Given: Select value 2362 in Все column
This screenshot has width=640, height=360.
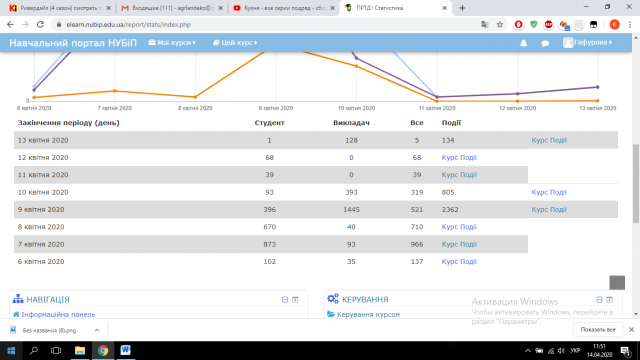Looking at the screenshot, I should tap(450, 209).
